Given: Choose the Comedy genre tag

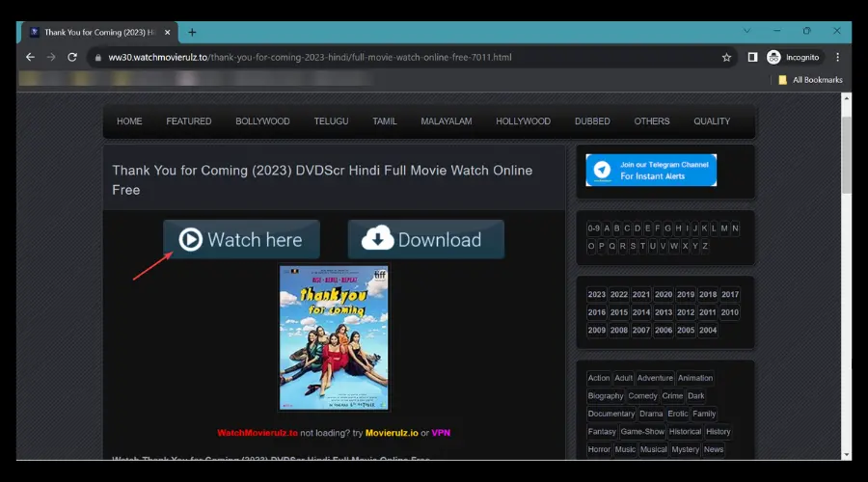Looking at the screenshot, I should tap(642, 395).
